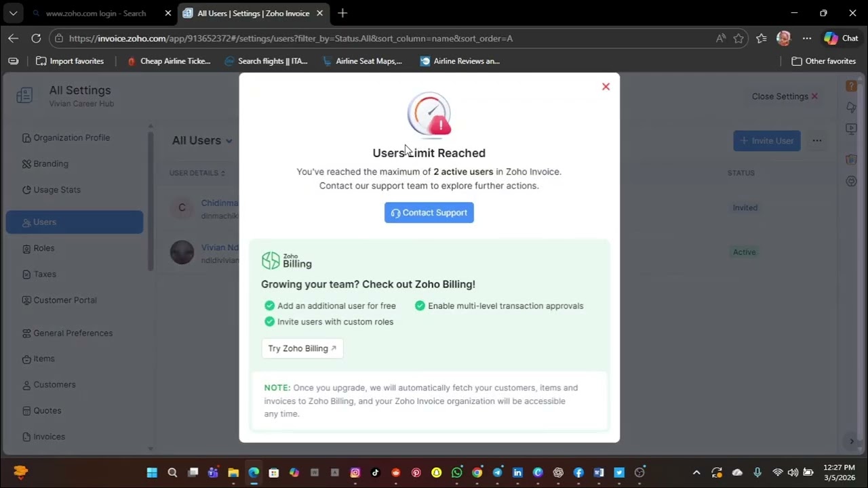Open LinkedIn from the taskbar
Screen dimensions: 868x488
(x=518, y=472)
